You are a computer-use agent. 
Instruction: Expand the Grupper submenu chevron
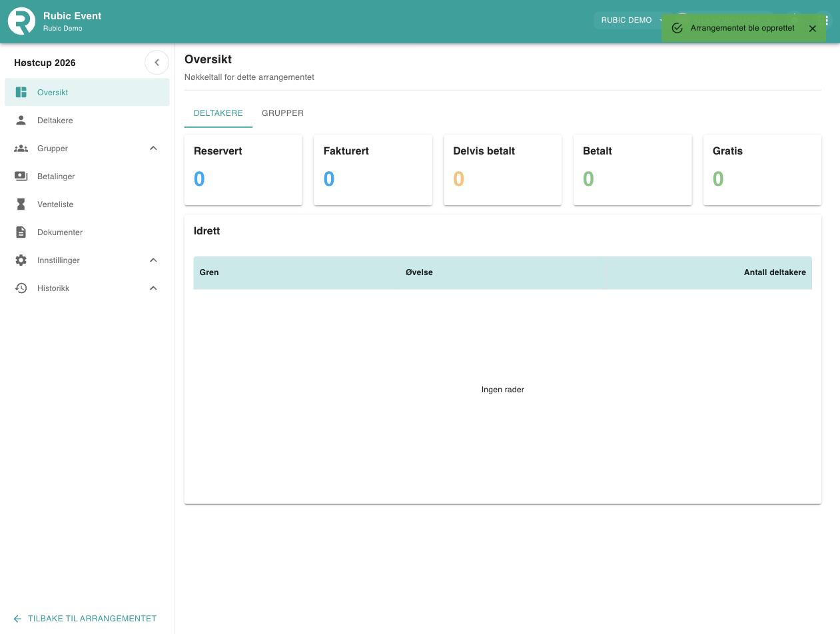[153, 149]
